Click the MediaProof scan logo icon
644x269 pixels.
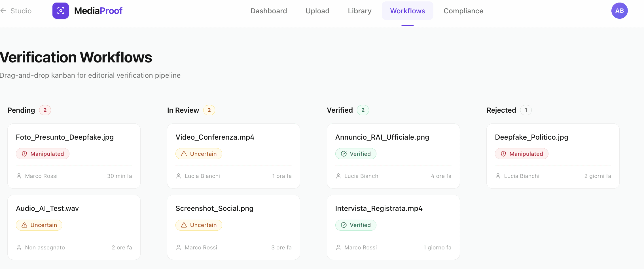60,10
